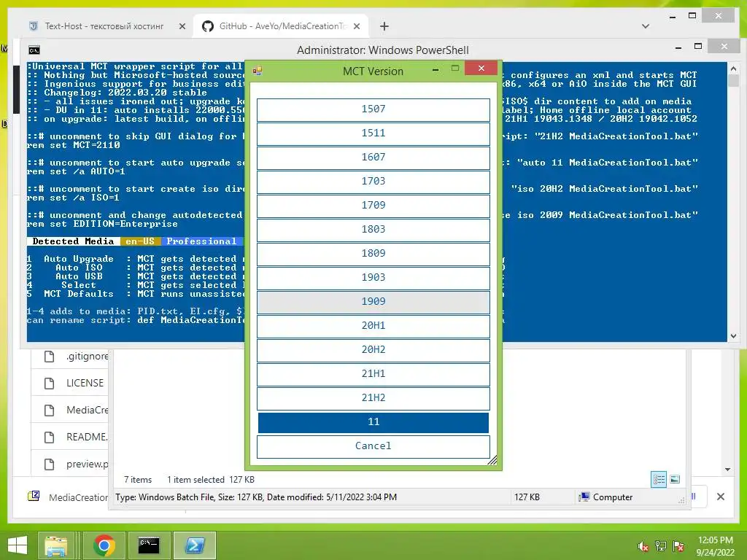Click the Computer label in status bar
The image size is (747, 560).
tap(613, 497)
